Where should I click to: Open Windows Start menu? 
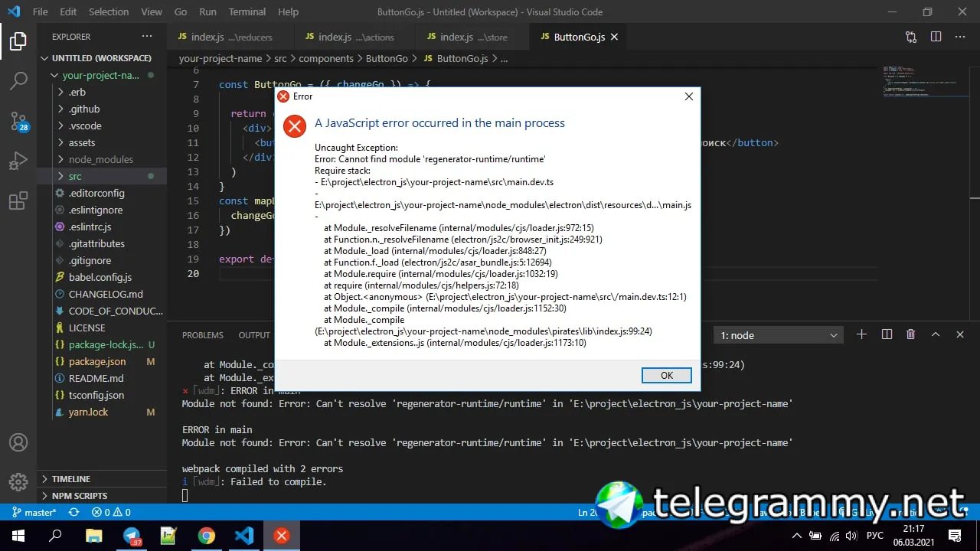(18, 536)
